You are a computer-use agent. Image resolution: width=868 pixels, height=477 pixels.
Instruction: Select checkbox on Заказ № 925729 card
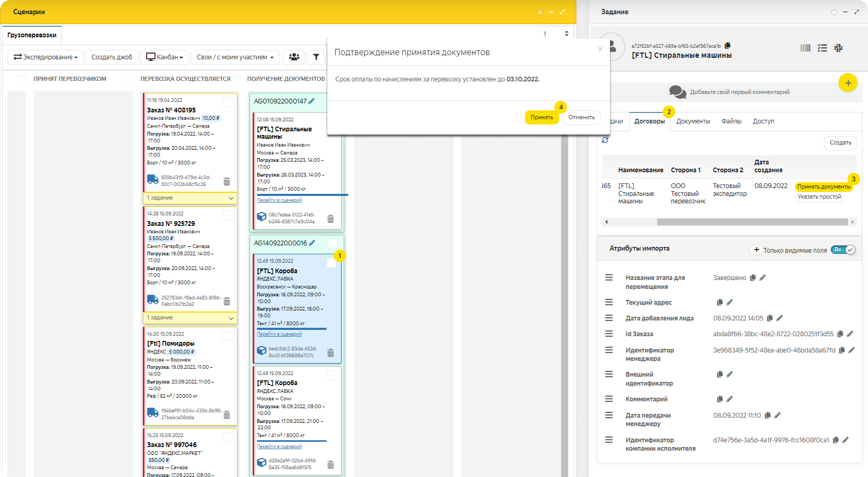tap(228, 215)
